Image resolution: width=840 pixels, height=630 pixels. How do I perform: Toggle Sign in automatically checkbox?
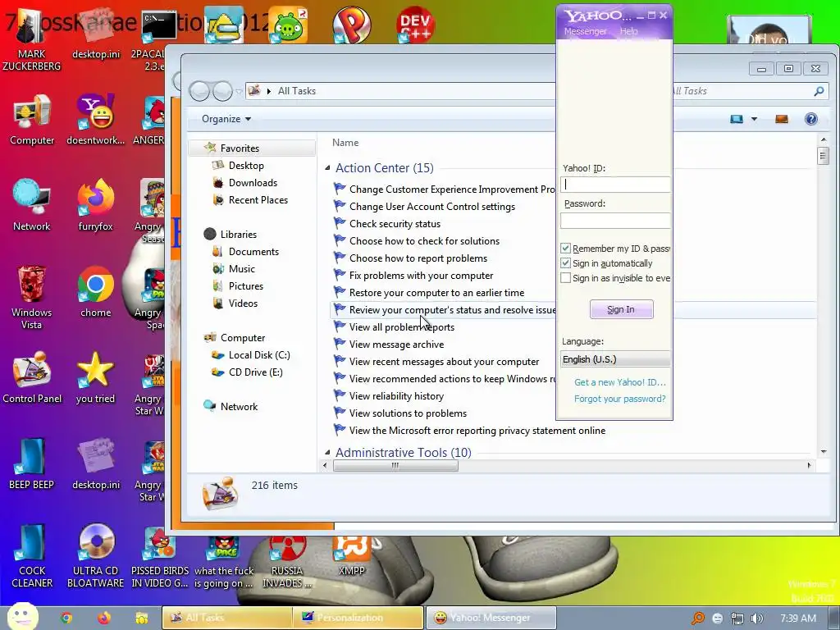click(x=565, y=263)
